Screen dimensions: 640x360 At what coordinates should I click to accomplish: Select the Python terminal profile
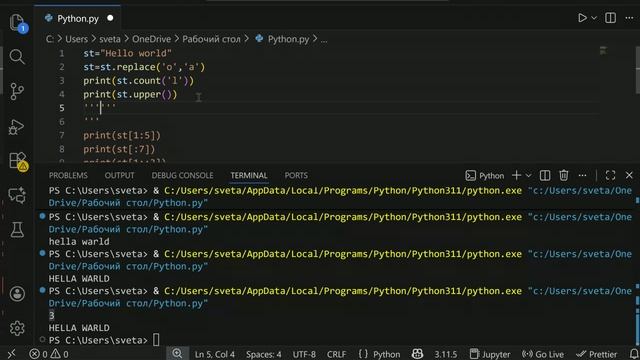click(485, 176)
